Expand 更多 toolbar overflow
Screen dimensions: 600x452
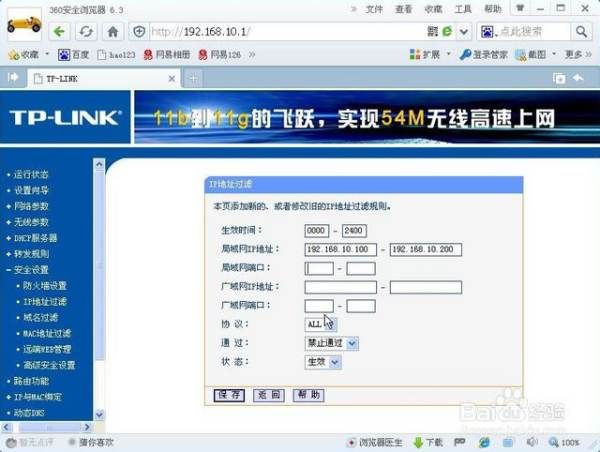[578, 55]
